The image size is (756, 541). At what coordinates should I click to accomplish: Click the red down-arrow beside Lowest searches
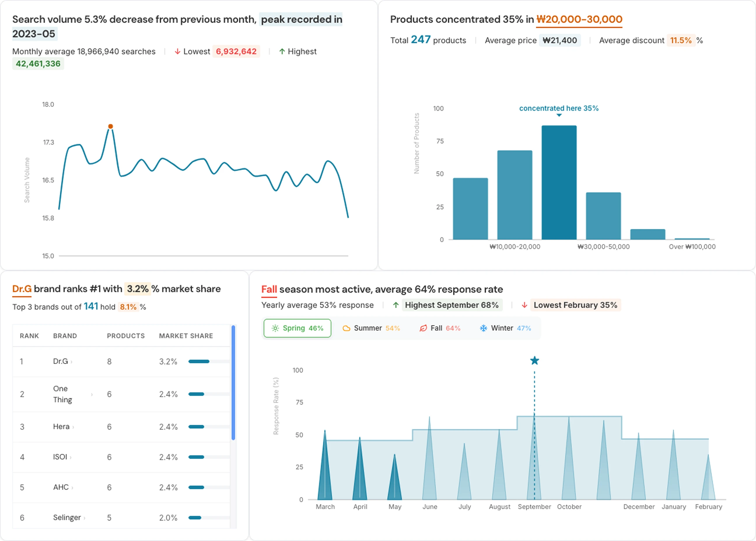pos(177,52)
